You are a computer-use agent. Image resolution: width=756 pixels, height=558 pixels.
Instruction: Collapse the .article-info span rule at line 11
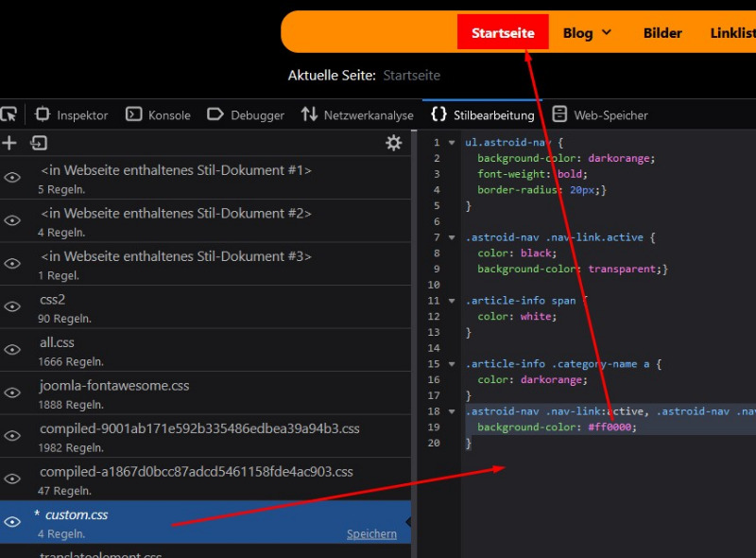(x=452, y=301)
